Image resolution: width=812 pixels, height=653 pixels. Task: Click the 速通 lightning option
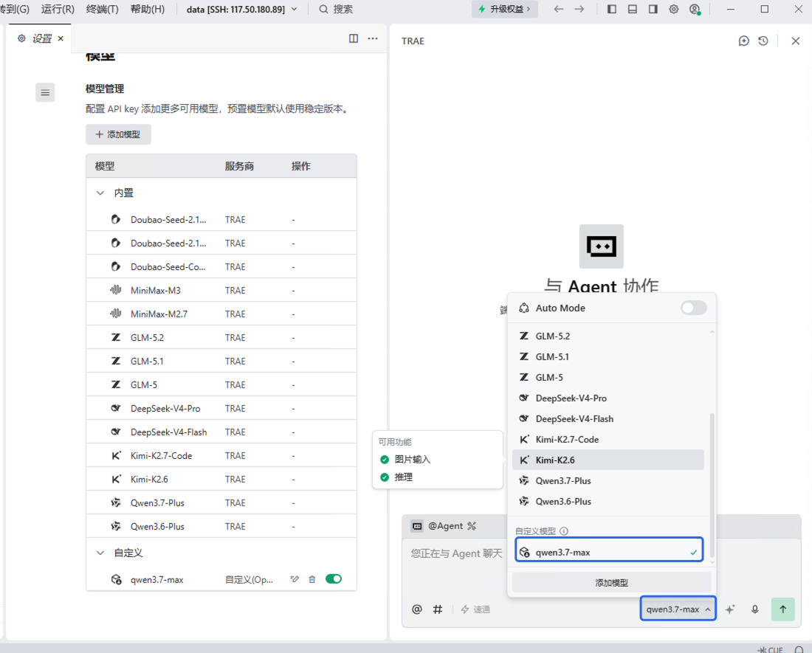pyautogui.click(x=475, y=609)
